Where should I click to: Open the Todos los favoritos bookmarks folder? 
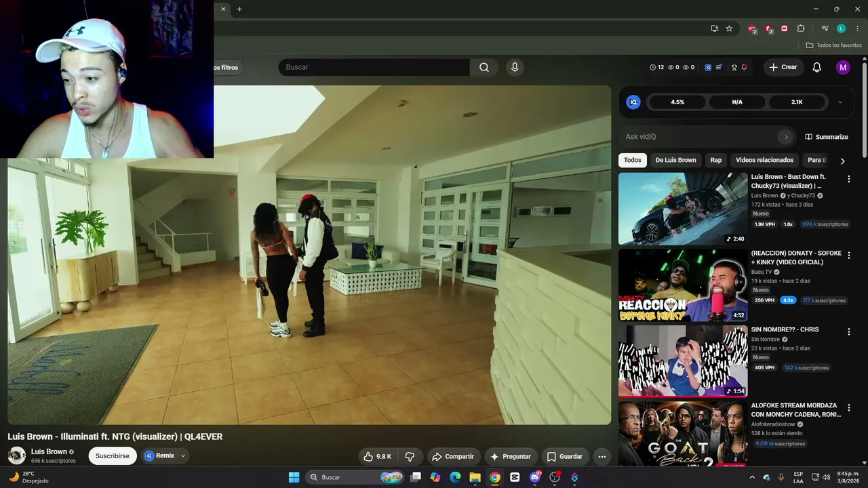pyautogui.click(x=834, y=45)
